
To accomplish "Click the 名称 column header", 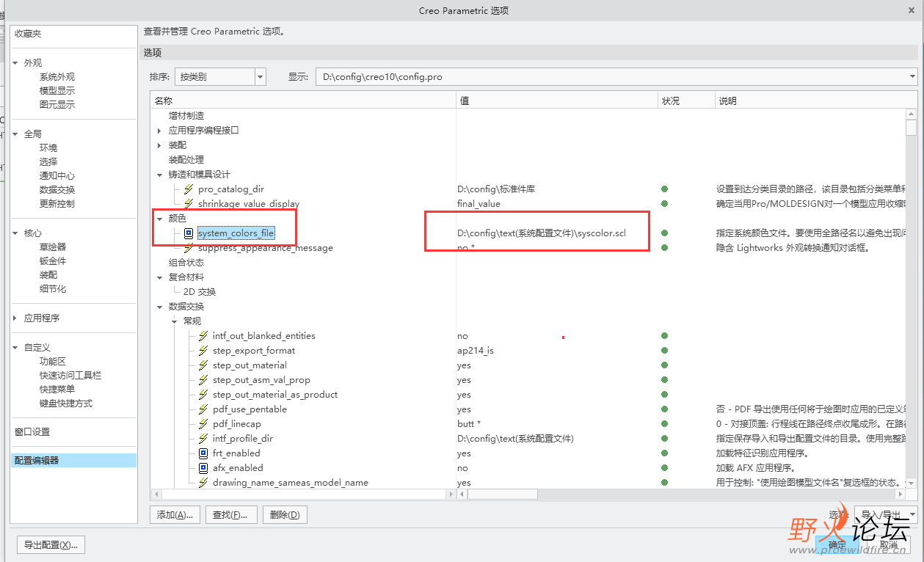I will point(303,101).
